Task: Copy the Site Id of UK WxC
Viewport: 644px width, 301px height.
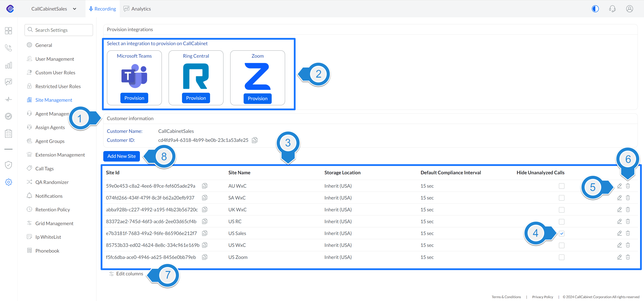Action: point(205,210)
